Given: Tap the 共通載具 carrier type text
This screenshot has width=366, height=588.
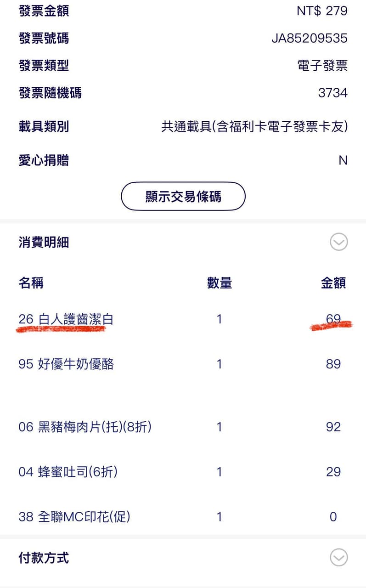Looking at the screenshot, I should coord(254,126).
